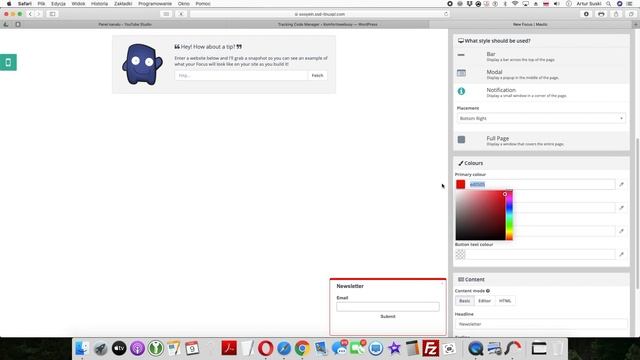Click the transparent Button text colour swatch

[461, 254]
